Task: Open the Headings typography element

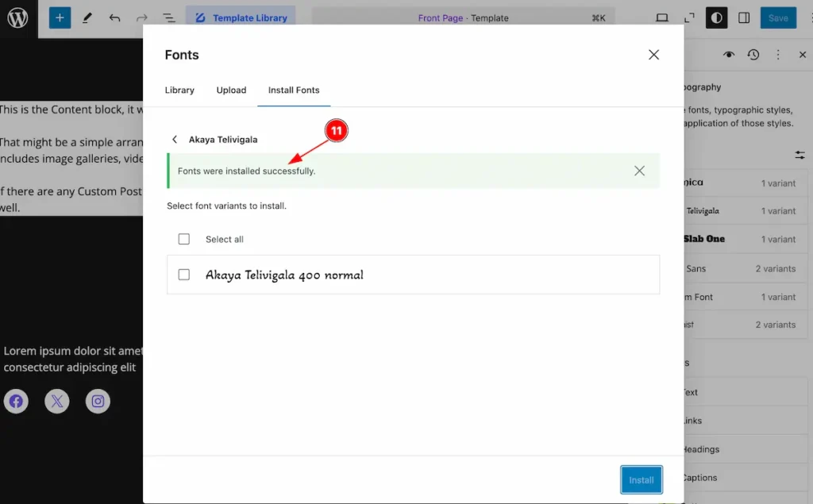Action: click(746, 449)
